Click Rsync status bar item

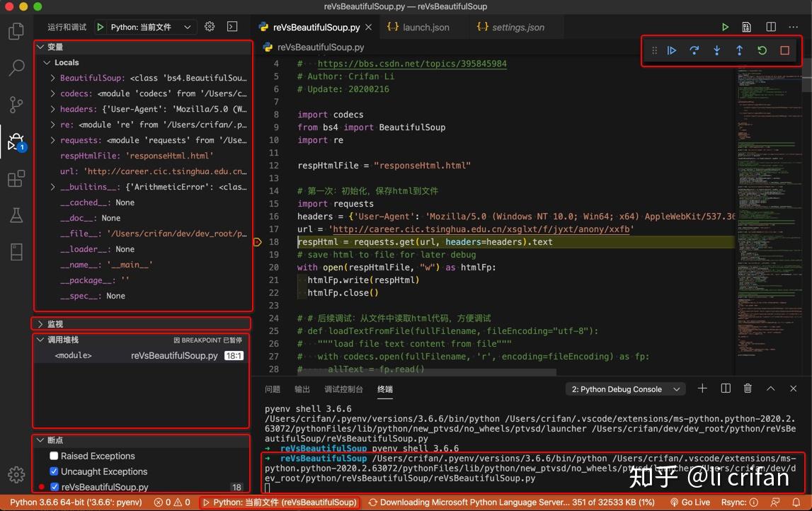click(x=739, y=503)
